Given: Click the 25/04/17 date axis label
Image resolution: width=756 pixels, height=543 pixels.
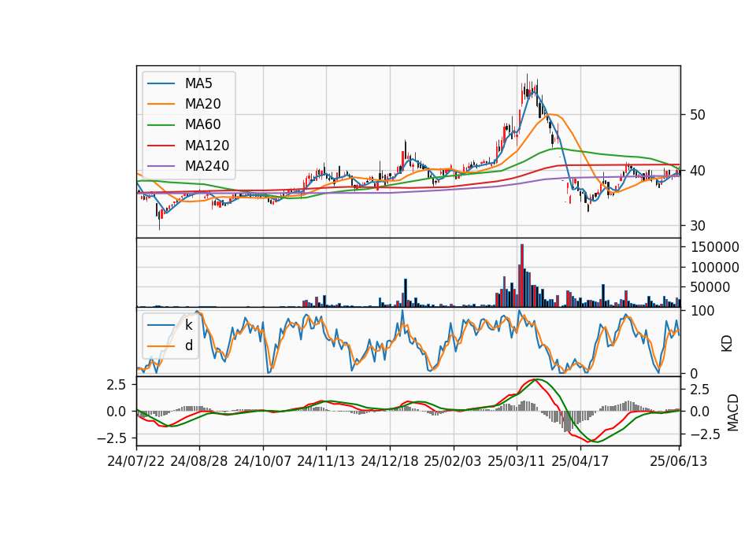Looking at the screenshot, I should (580, 462).
